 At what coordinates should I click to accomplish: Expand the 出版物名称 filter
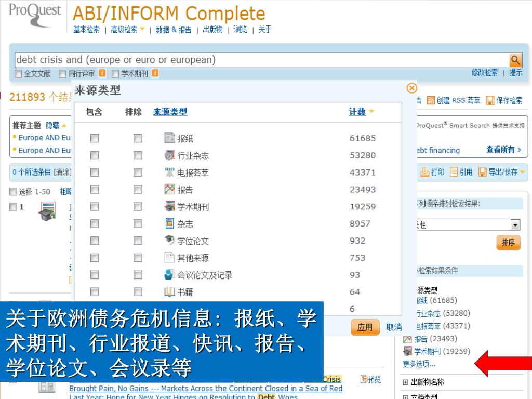pos(405,382)
